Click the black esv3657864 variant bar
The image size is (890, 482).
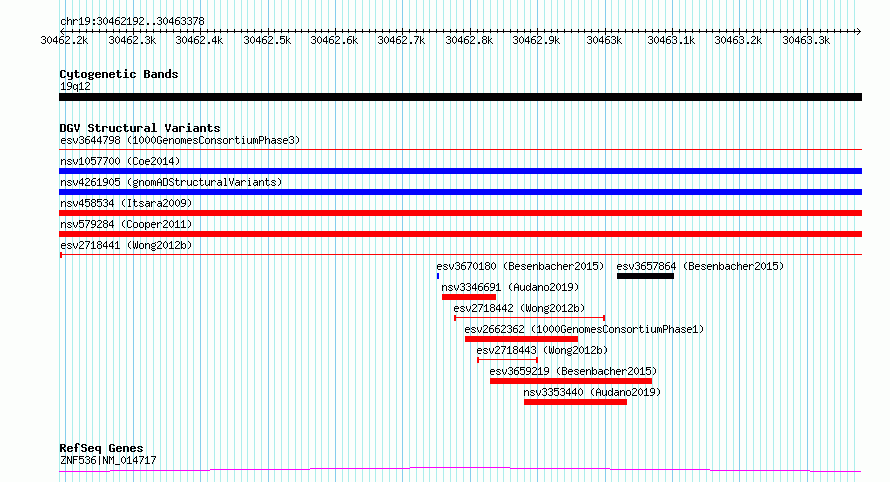tap(645, 276)
